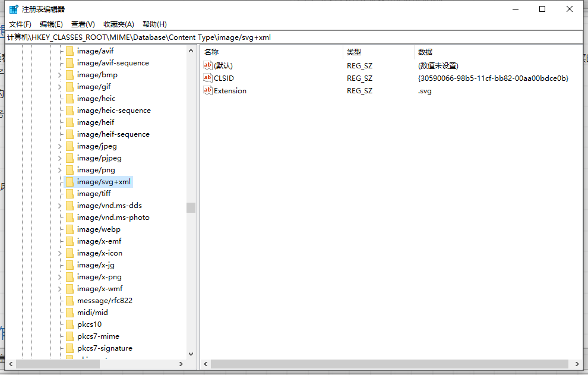This screenshot has height=375, width=588.
Task: Open the 收藏夹(A) menu
Action: (x=118, y=24)
